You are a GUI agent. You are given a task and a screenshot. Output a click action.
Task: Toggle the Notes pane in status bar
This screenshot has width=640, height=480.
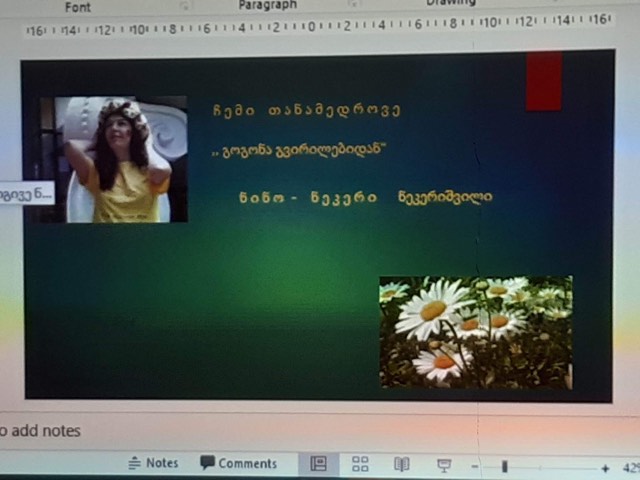(153, 464)
